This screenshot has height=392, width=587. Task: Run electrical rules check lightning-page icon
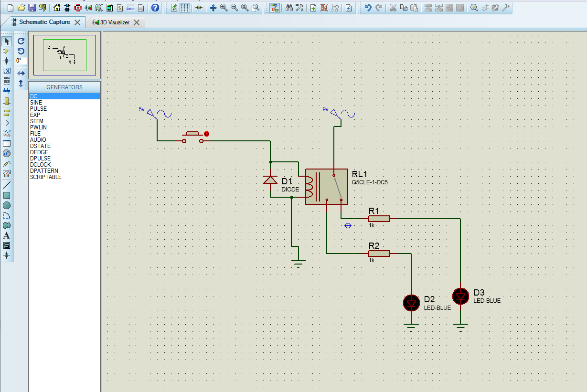pos(349,8)
